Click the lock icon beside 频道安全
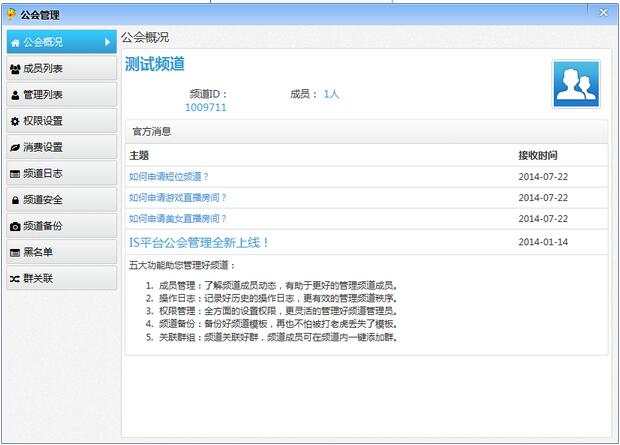This screenshot has width=620, height=445. (15, 200)
